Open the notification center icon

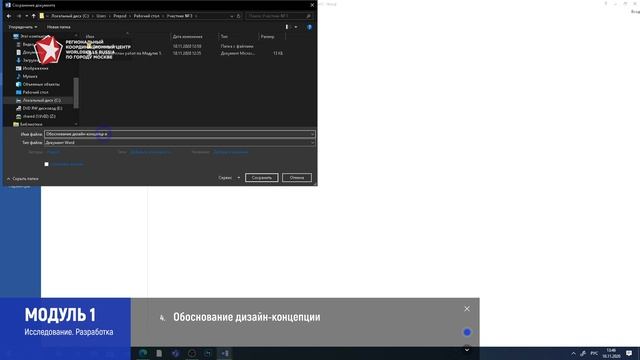(x=629, y=353)
